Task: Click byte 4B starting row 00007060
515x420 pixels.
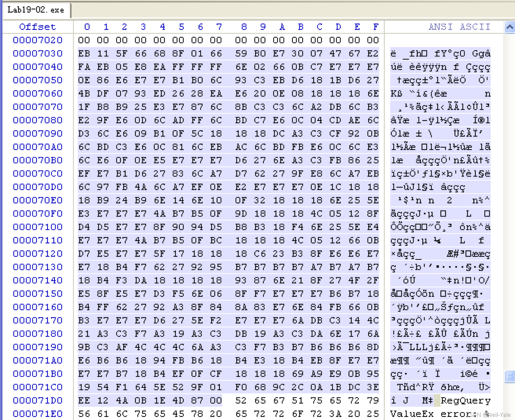Action: (84, 94)
